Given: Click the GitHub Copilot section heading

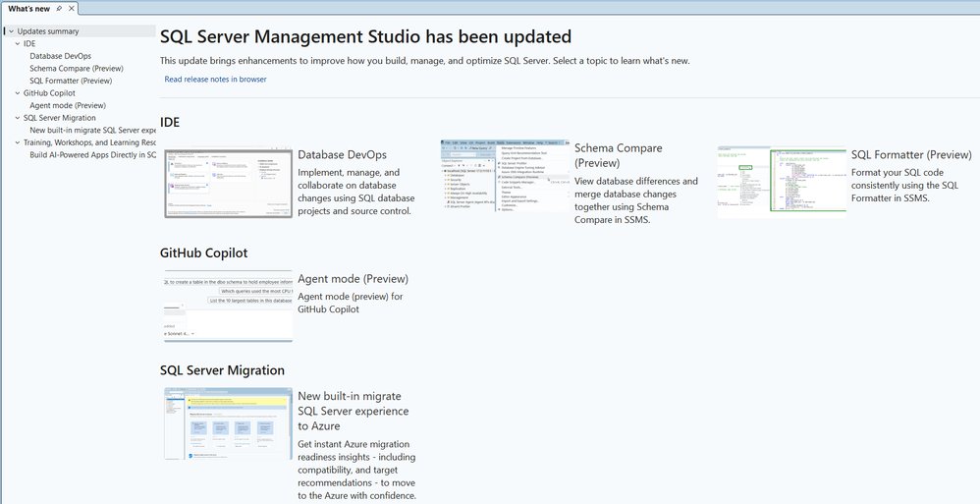Looking at the screenshot, I should click(203, 253).
